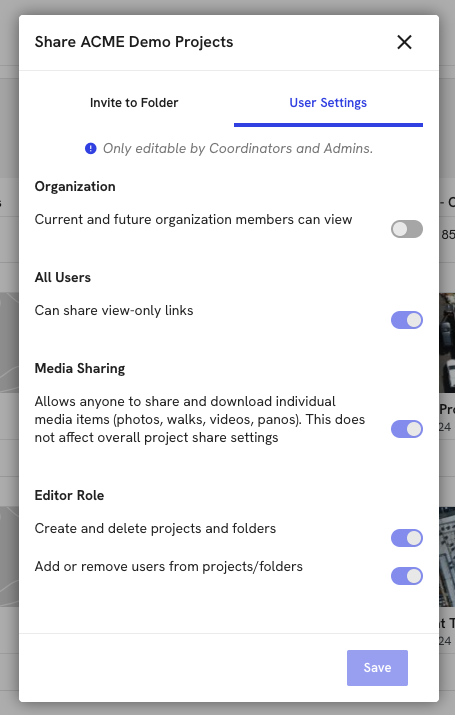Viewport: 455px width, 715px height.
Task: Disable Can share view-only links toggle
Action: click(x=407, y=320)
